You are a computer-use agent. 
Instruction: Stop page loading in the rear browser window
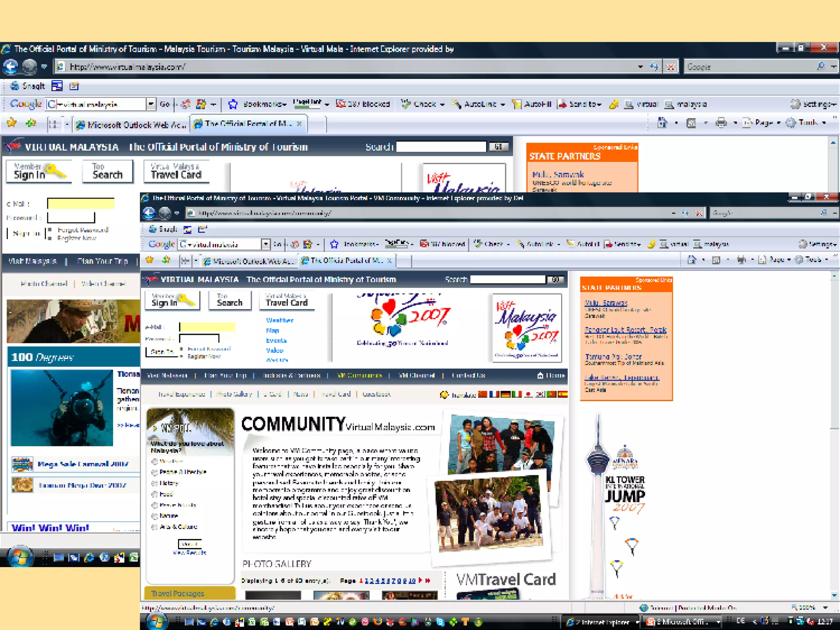click(671, 66)
